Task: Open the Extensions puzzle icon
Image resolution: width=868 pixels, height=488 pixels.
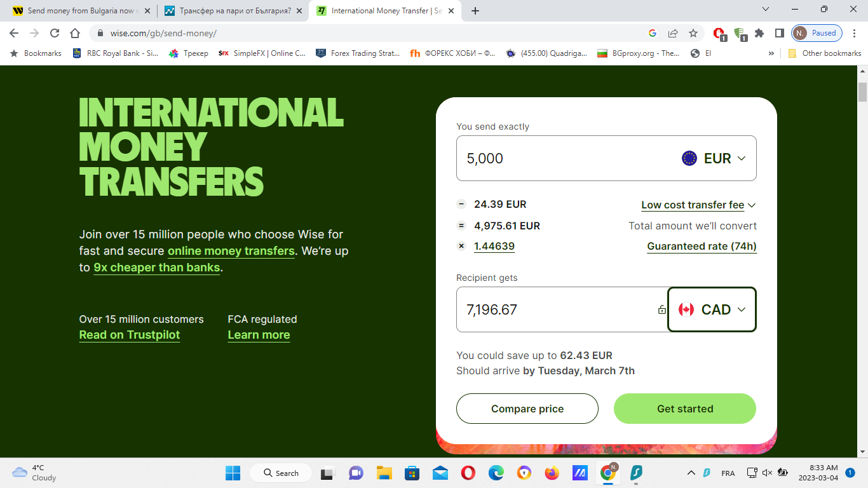Action: [x=759, y=33]
